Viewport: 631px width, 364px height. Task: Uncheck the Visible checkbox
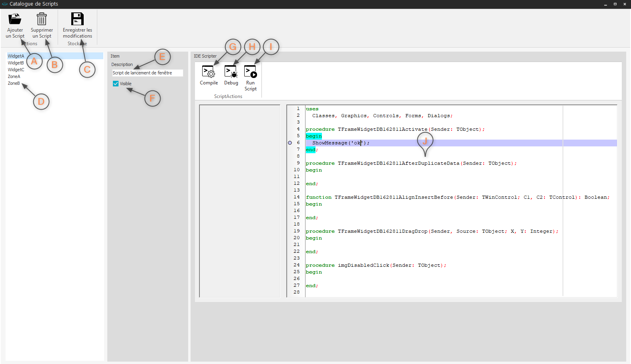point(116,84)
